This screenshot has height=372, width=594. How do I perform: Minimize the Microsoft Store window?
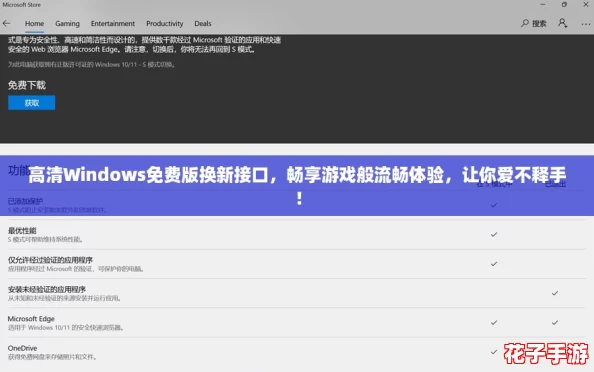(x=542, y=5)
